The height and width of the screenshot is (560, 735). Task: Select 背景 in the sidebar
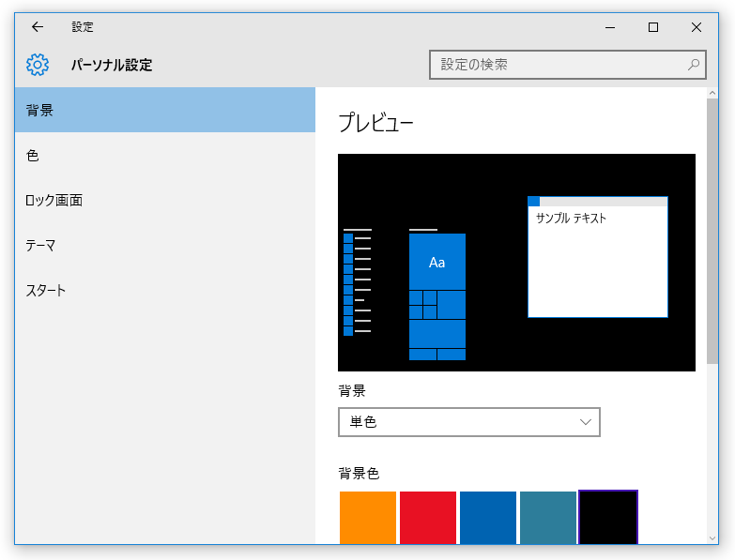(165, 110)
